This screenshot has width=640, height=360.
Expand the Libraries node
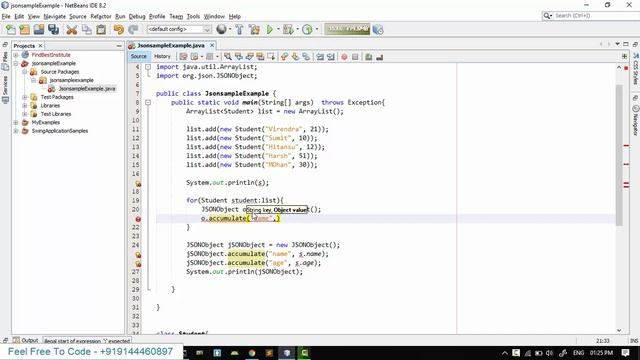click(x=24, y=105)
